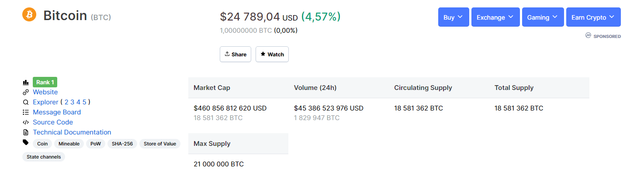Select the Mineable tag
The height and width of the screenshot is (176, 644).
click(x=69, y=144)
